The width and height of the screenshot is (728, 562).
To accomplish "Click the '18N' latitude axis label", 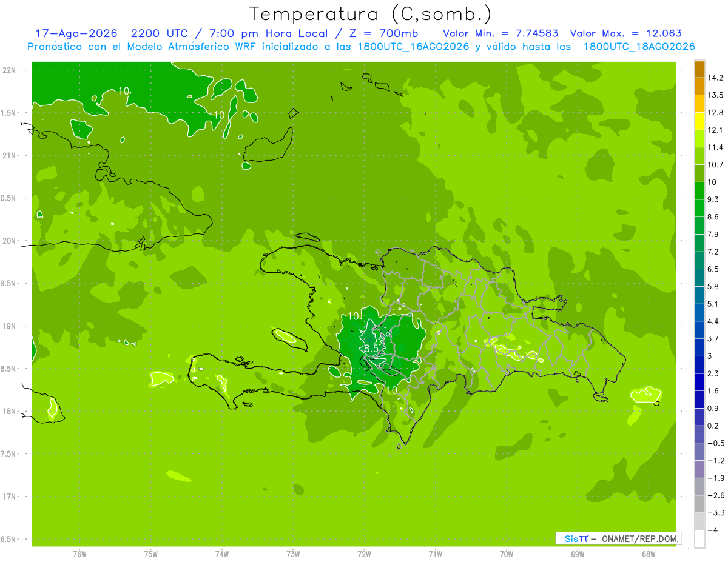I will [10, 411].
